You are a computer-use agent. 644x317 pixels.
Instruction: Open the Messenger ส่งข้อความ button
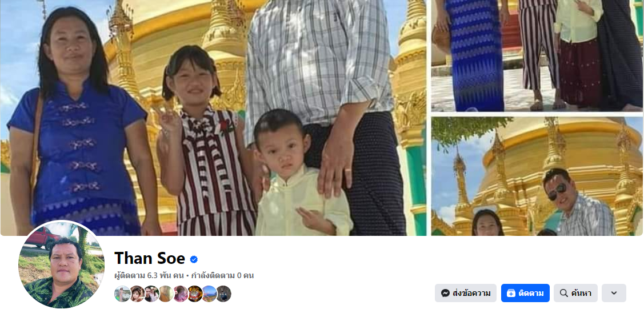(x=465, y=293)
